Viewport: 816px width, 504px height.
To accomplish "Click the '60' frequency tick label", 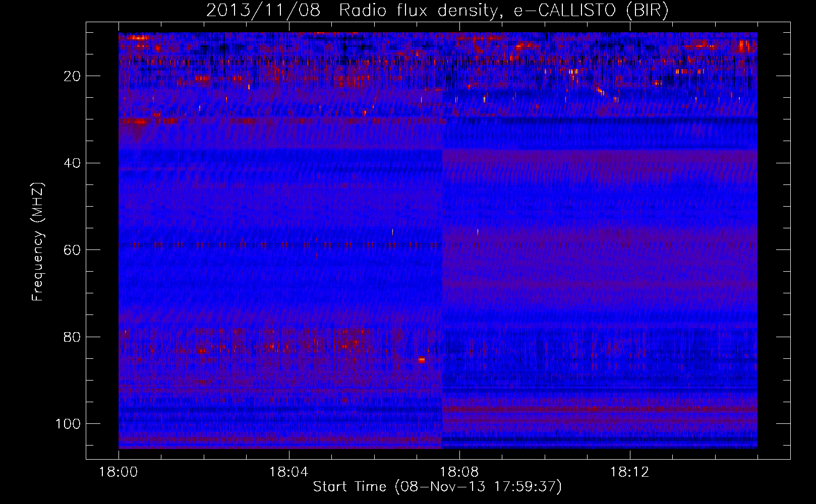I will (x=73, y=250).
